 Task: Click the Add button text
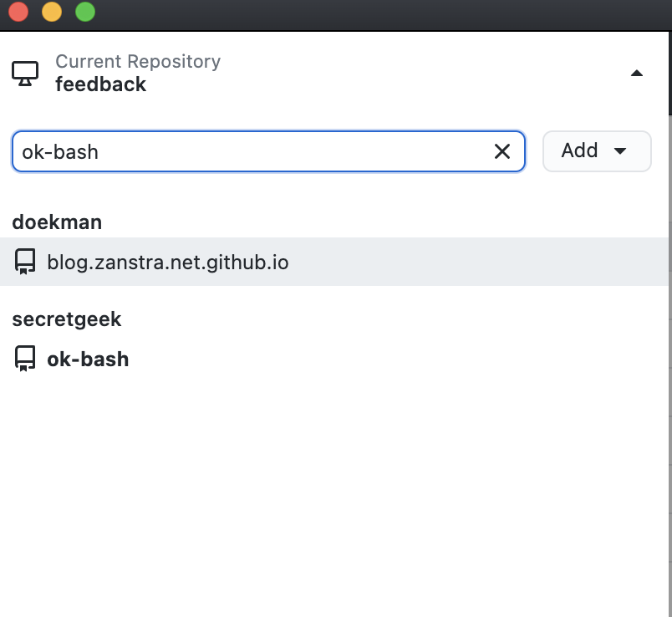580,150
